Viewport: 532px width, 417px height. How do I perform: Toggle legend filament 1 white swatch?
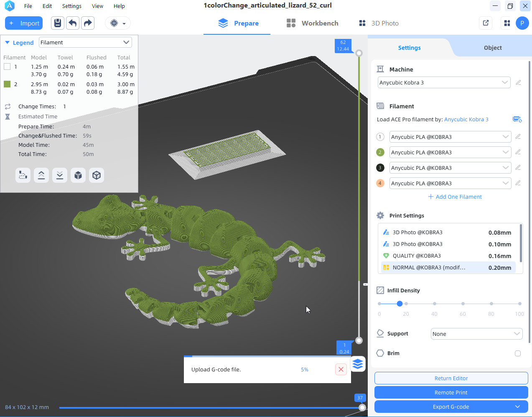coord(7,67)
